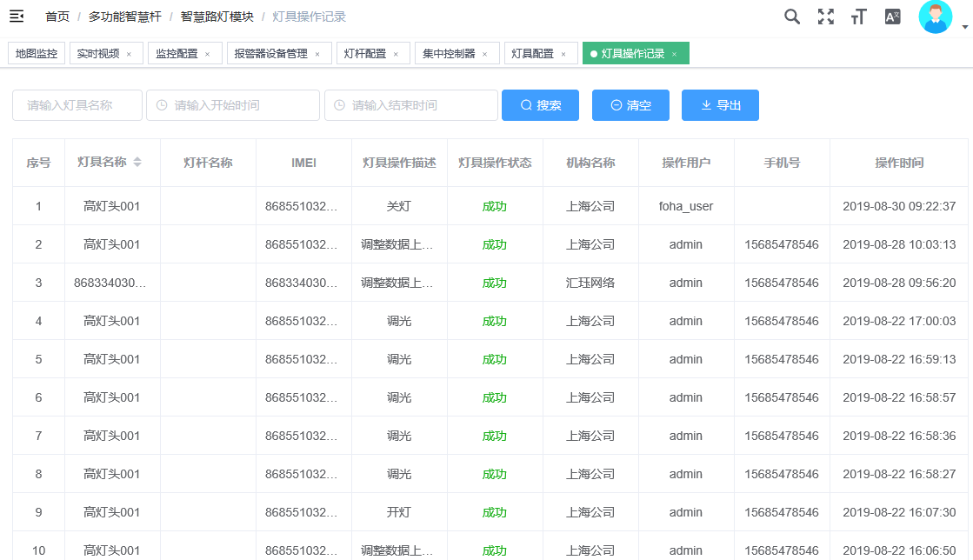Click 成功 status in row 5
The height and width of the screenshot is (560, 973).
[495, 359]
